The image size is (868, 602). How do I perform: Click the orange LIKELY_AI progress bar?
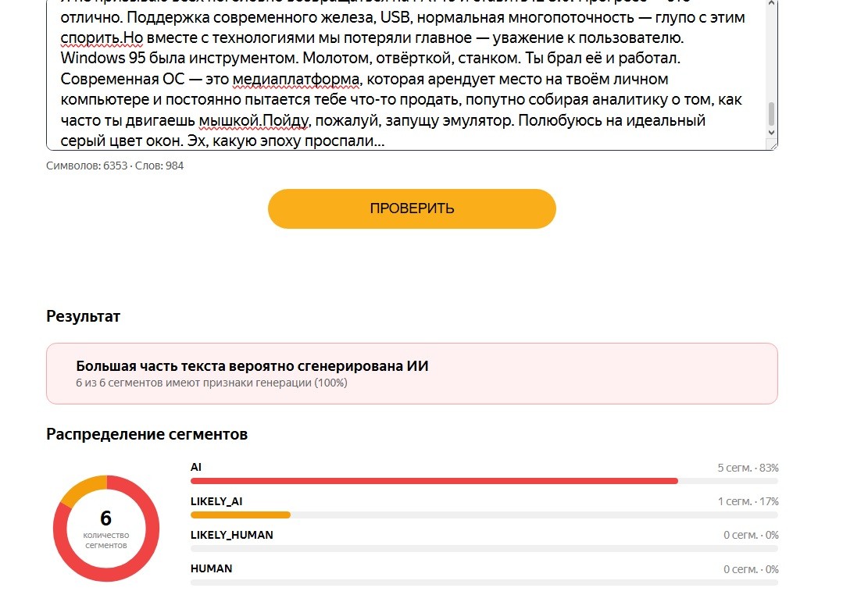click(x=241, y=515)
